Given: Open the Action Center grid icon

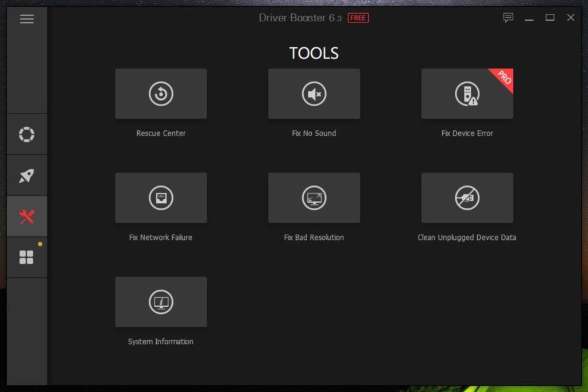Looking at the screenshot, I should pos(26,258).
